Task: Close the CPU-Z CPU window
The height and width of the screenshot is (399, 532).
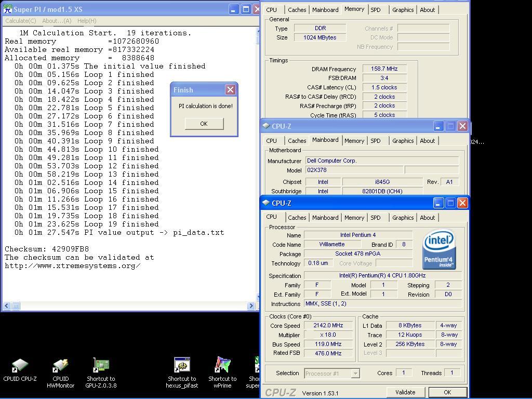Action: pos(462,203)
